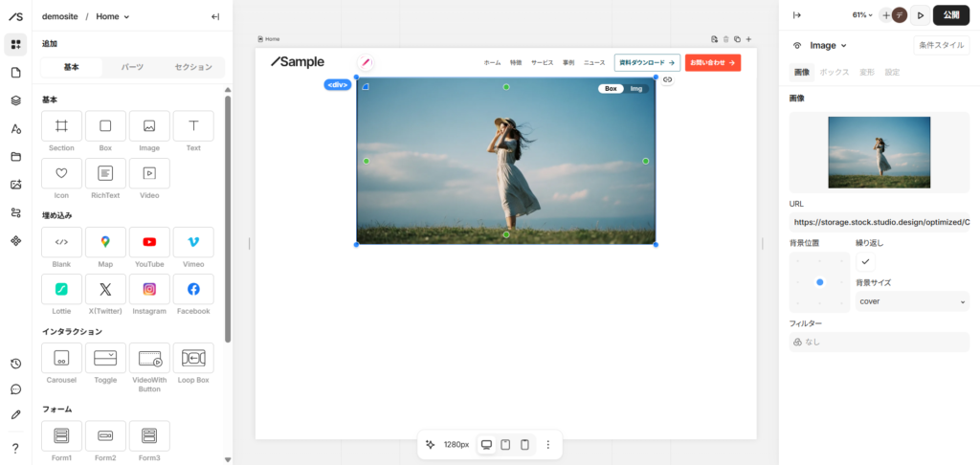Toggle the eye visibility icon next to Image

click(x=797, y=46)
